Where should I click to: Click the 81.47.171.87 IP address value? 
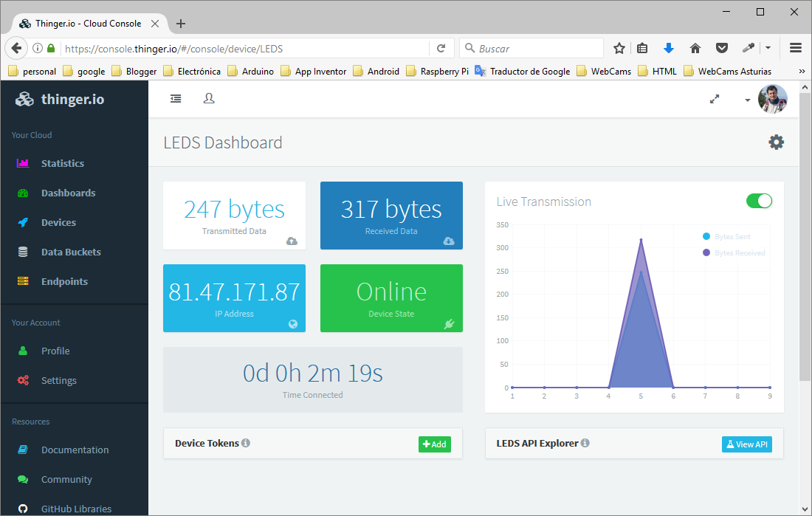pos(234,292)
